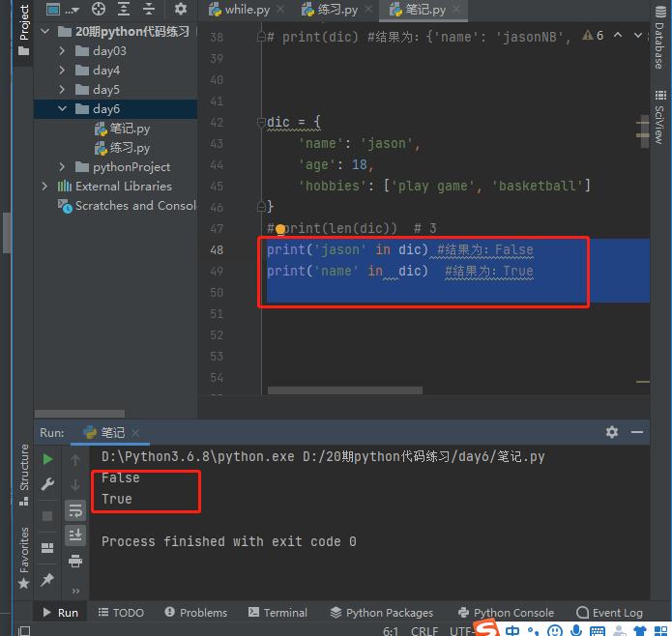The height and width of the screenshot is (636, 672).
Task: Print the run console output
Action: [75, 561]
